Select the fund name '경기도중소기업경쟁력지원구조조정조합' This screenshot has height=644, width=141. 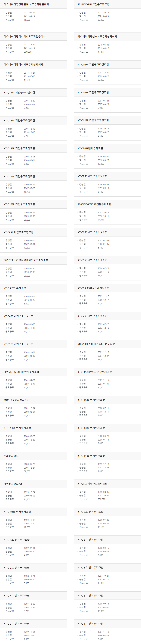[x=26, y=260]
